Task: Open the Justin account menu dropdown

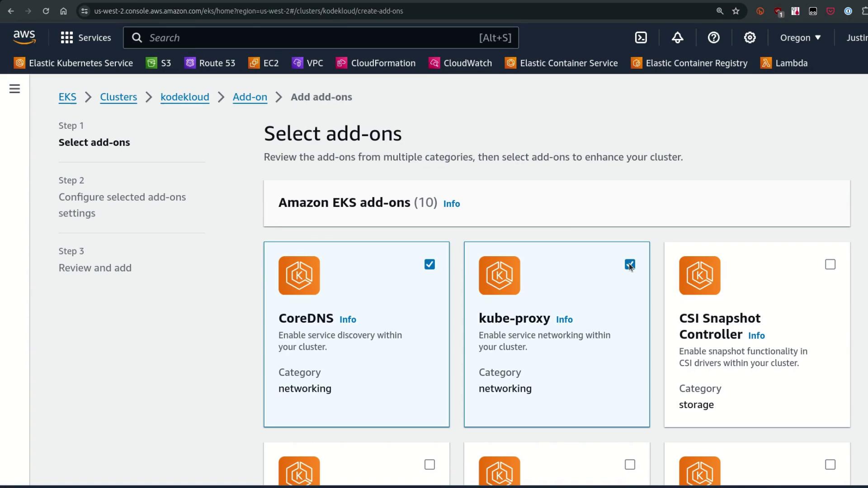Action: point(856,38)
